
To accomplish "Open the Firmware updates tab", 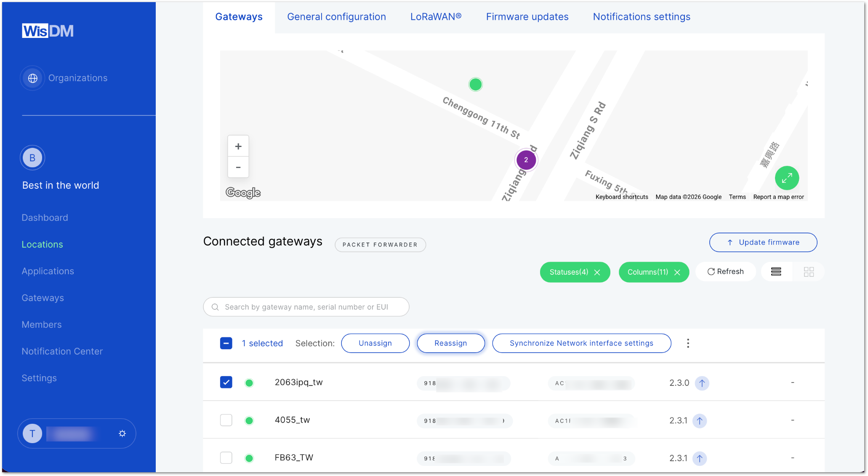I will coord(527,16).
